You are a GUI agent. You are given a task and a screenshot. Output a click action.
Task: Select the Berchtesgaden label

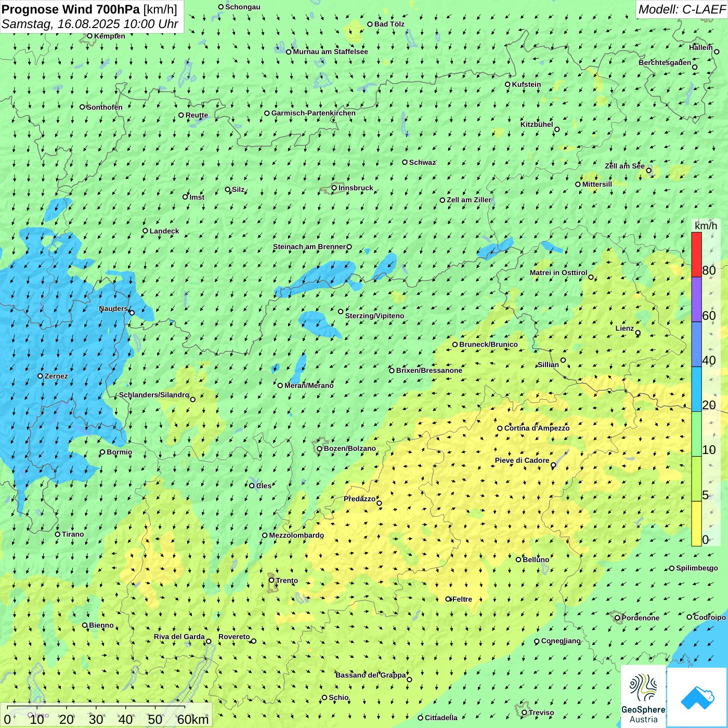[x=665, y=62]
